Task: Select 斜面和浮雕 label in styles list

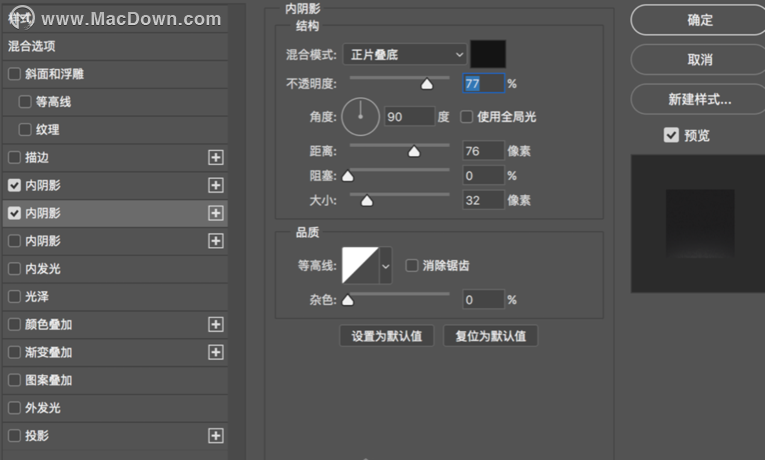Action: 54,74
